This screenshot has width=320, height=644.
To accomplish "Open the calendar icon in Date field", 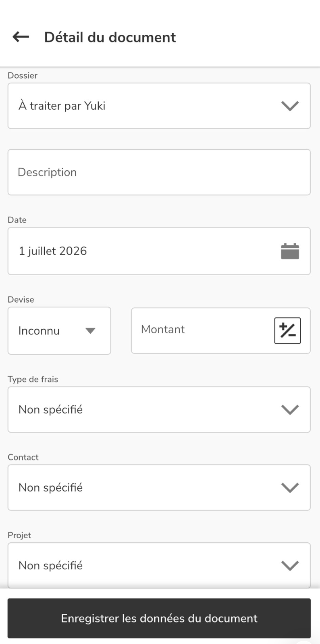I will [x=290, y=251].
